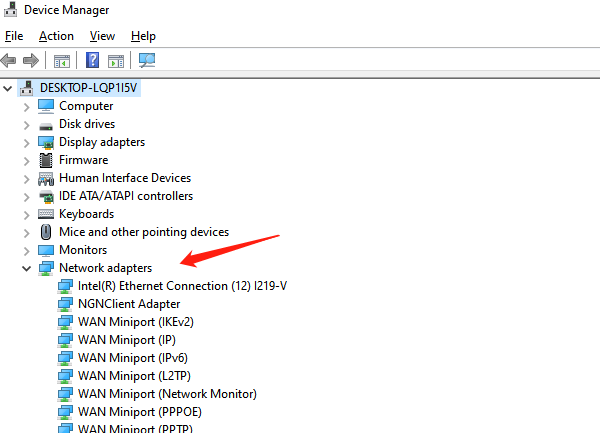Click the WAN Miniport (IPv6) icon
600x433 pixels.
pos(65,358)
